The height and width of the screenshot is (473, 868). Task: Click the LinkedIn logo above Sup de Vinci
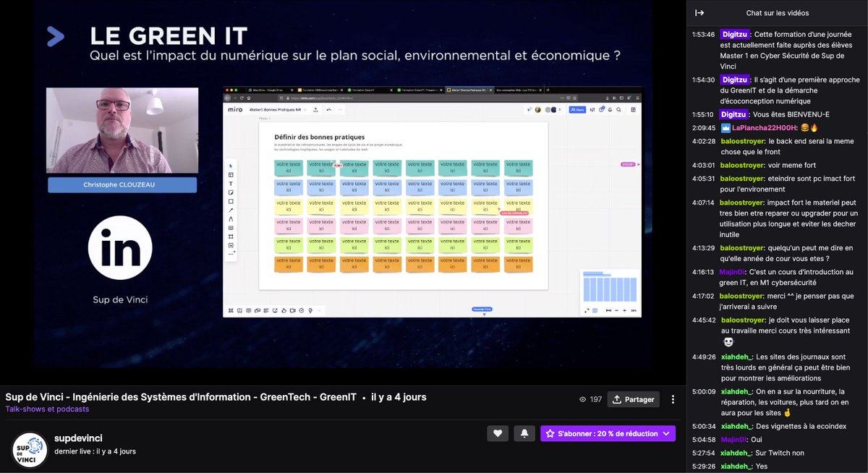coord(120,248)
